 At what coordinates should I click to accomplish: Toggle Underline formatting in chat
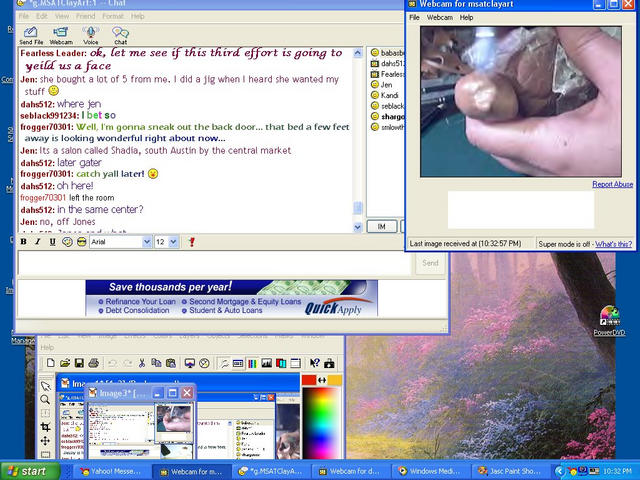(52, 242)
